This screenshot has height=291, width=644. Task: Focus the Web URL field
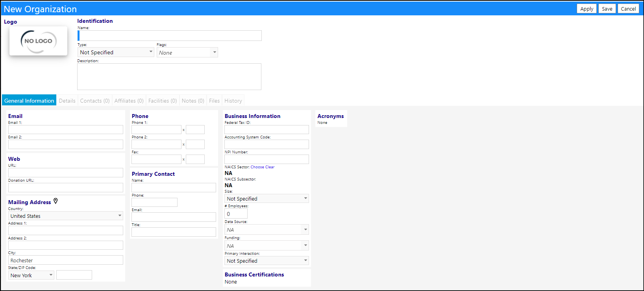coord(66,173)
